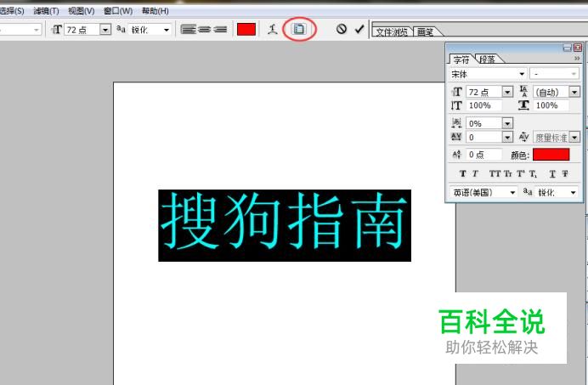
Task: Click the baseline shift icon
Action: pyautogui.click(x=456, y=154)
